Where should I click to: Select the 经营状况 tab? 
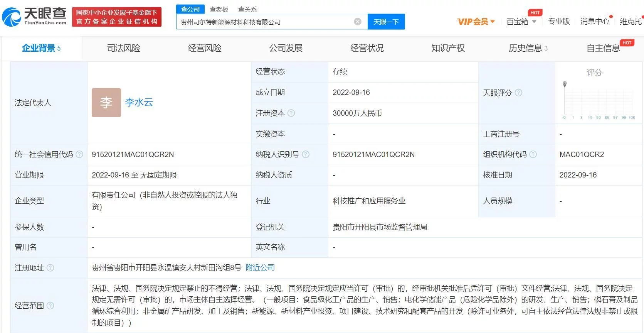[367, 48]
